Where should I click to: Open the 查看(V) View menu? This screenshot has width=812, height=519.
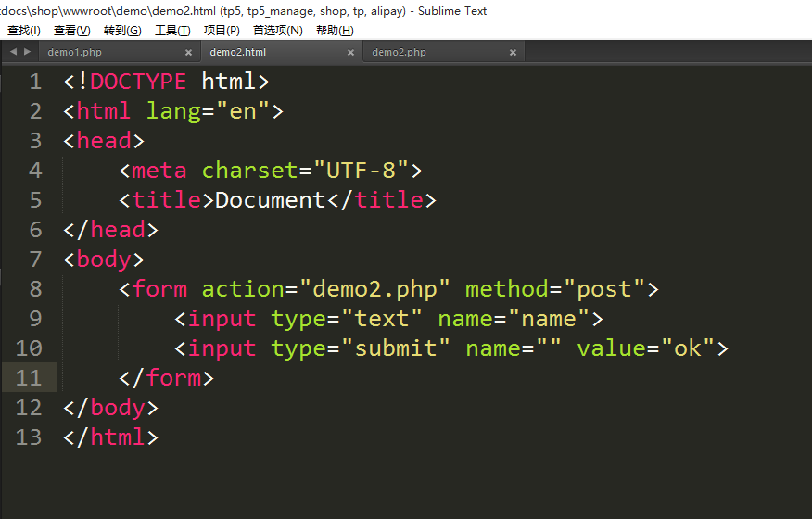click(71, 31)
